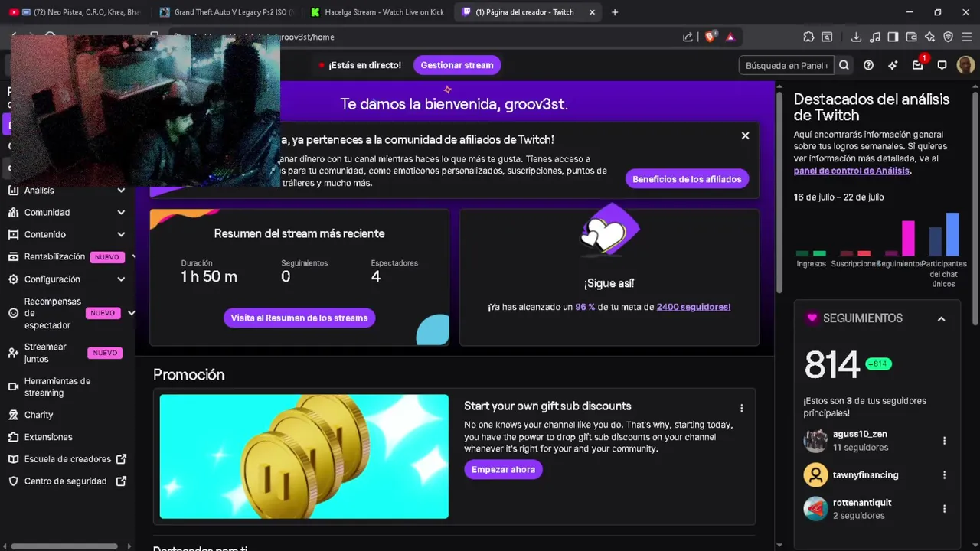
Task: Switch to the YouTube Neo Pistea tab
Action: pyautogui.click(x=75, y=12)
